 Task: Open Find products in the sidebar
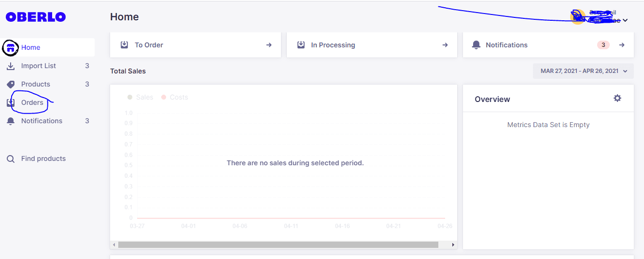click(48, 158)
